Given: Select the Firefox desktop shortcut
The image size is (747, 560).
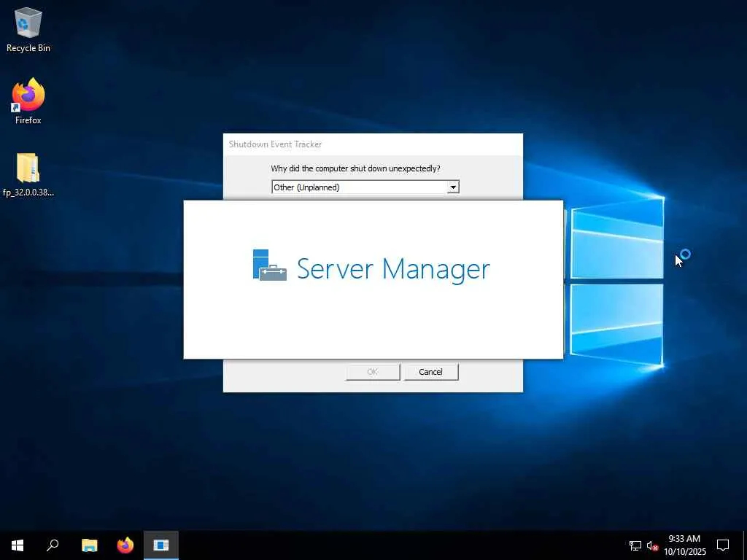Looking at the screenshot, I should tap(28, 101).
